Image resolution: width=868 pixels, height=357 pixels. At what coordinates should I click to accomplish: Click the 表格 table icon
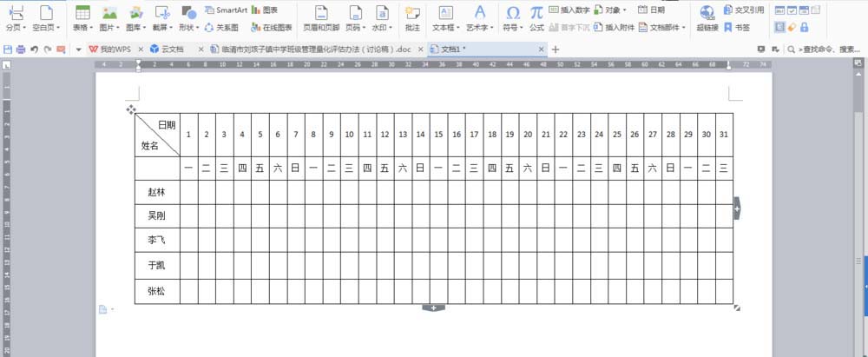[82, 11]
